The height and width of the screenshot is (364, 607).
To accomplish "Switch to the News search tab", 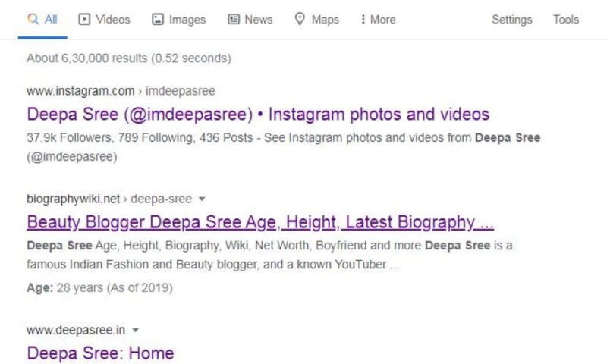I will pyautogui.click(x=250, y=20).
